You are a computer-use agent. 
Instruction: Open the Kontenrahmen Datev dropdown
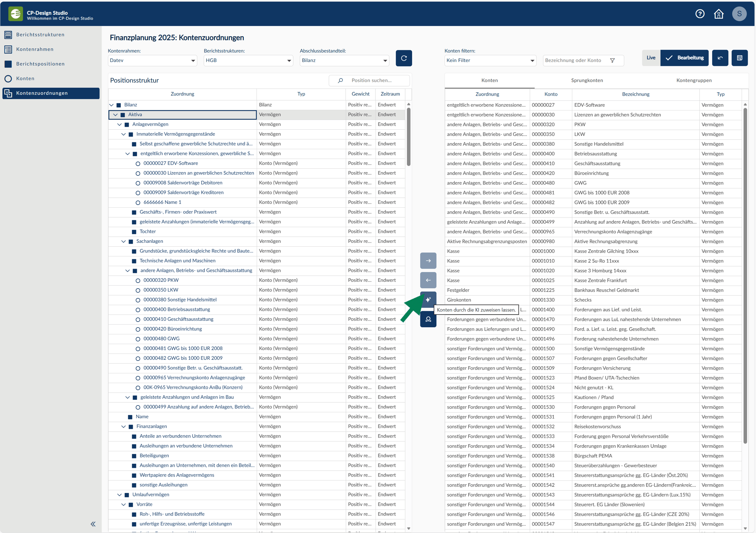coord(152,61)
